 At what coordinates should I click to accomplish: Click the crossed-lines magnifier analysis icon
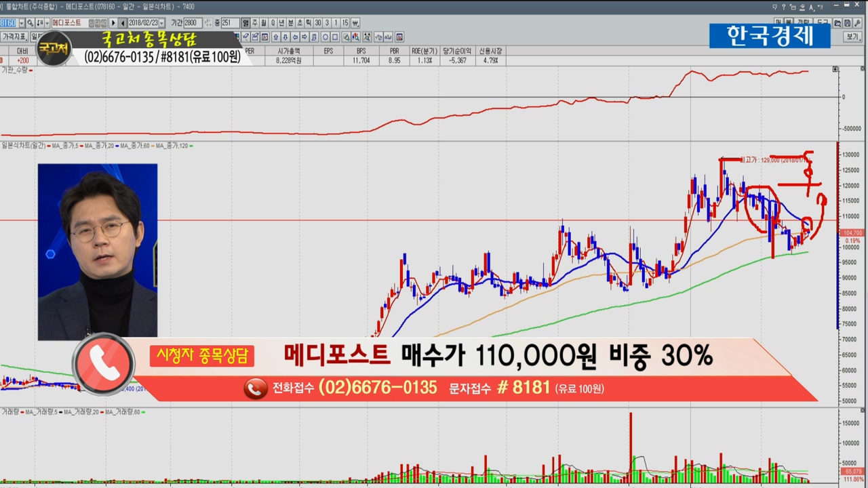click(368, 37)
